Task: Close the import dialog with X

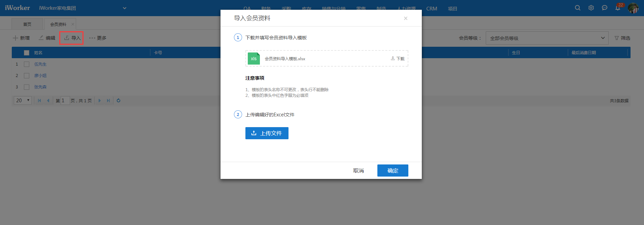Action: (406, 18)
